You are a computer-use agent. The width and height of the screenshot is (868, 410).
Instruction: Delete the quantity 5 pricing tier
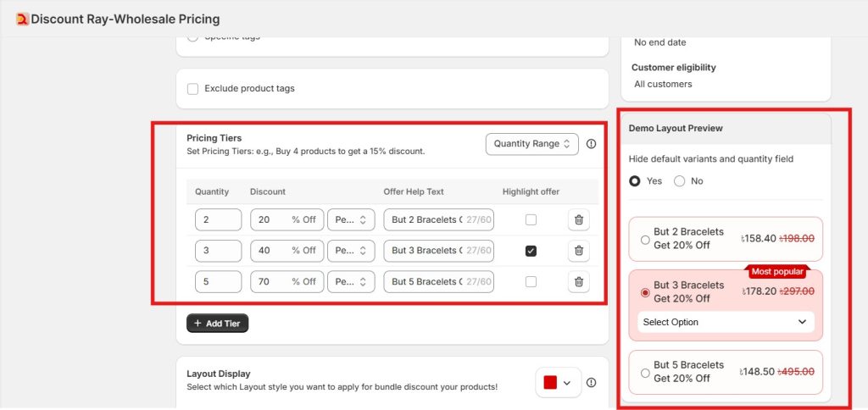(579, 281)
